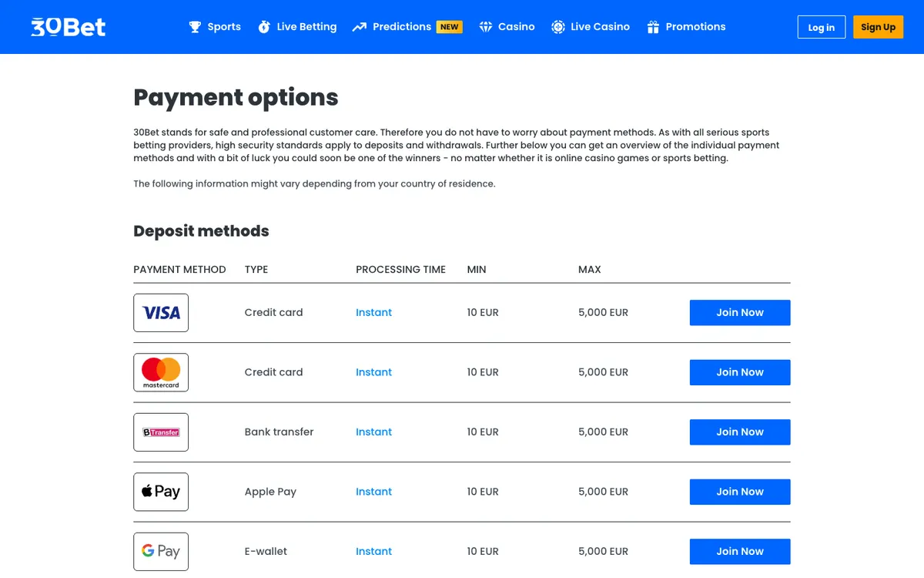Click the E-wallet type text

266,552
